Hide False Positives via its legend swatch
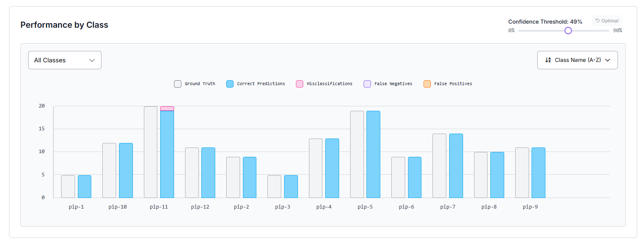The image size is (644, 244). tap(427, 84)
